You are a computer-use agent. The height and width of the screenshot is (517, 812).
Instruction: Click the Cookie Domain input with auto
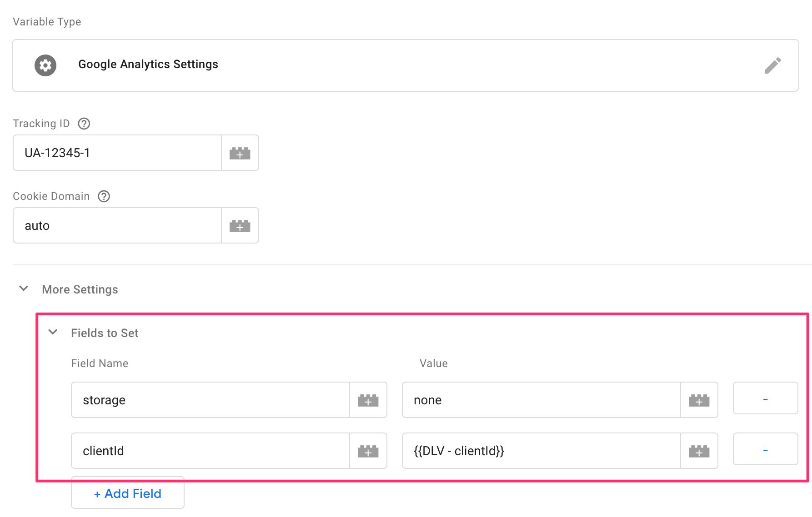coord(117,226)
